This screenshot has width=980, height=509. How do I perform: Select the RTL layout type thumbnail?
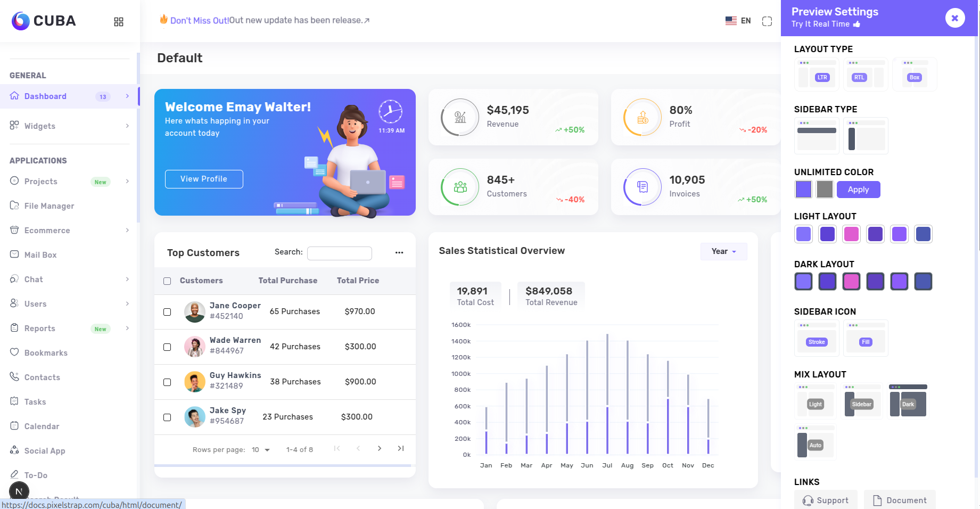866,74
